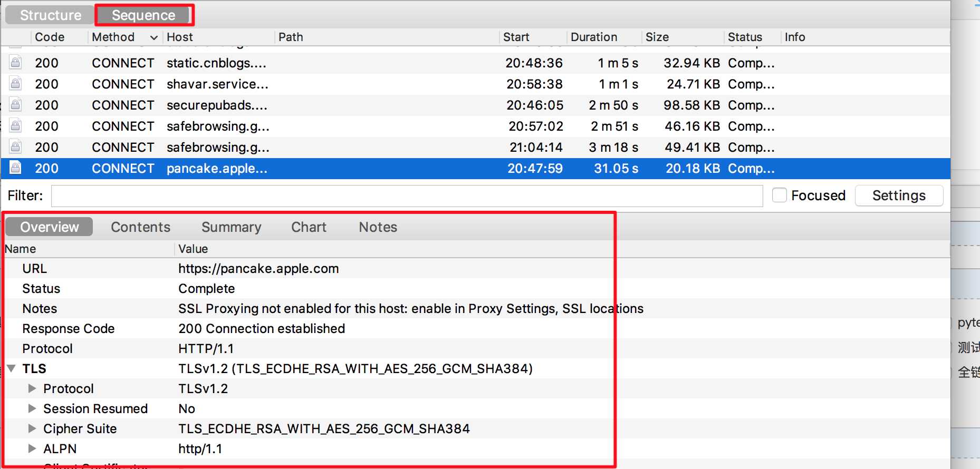This screenshot has width=980, height=469.
Task: Click into the Filter input field
Action: click(x=407, y=196)
